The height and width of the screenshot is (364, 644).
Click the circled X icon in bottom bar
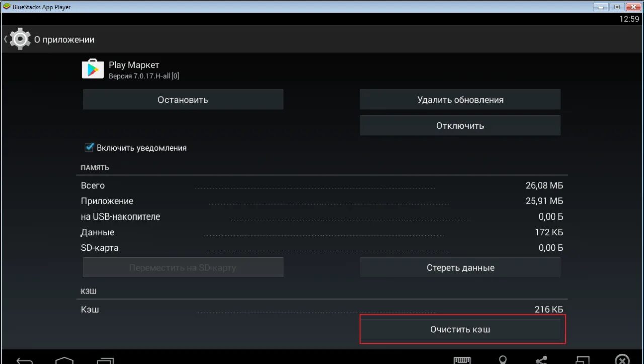[x=622, y=359]
